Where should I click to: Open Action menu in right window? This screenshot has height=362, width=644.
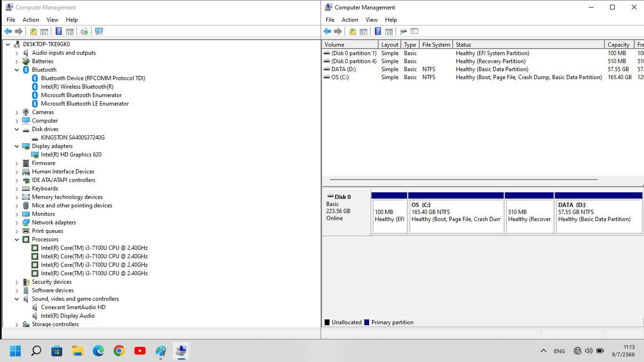(350, 20)
